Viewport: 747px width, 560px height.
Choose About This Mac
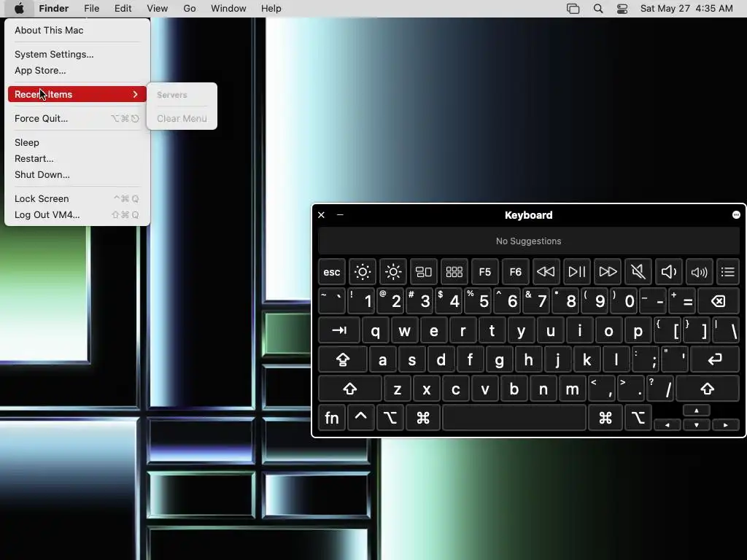point(77,30)
